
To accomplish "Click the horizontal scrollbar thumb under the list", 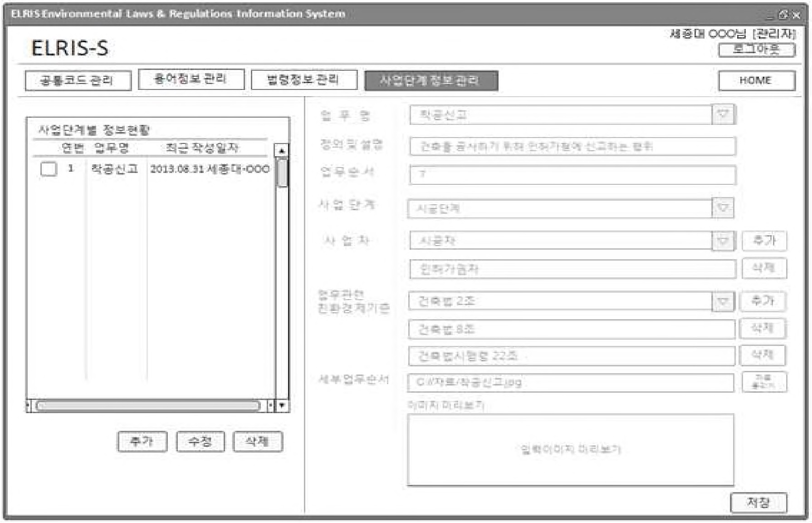I will coord(148,405).
